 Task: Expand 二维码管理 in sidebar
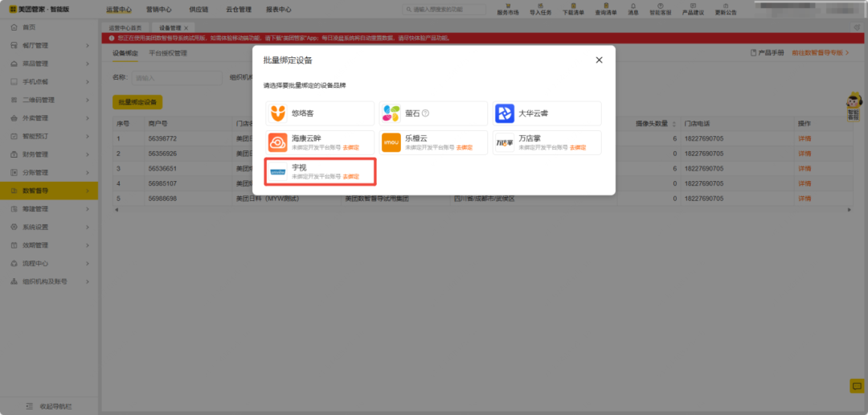[49, 100]
